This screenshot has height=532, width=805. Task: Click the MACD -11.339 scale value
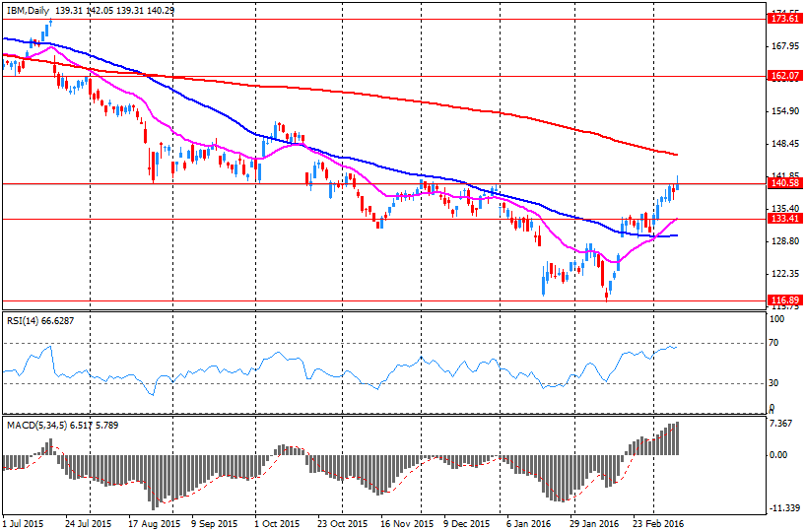(784, 508)
